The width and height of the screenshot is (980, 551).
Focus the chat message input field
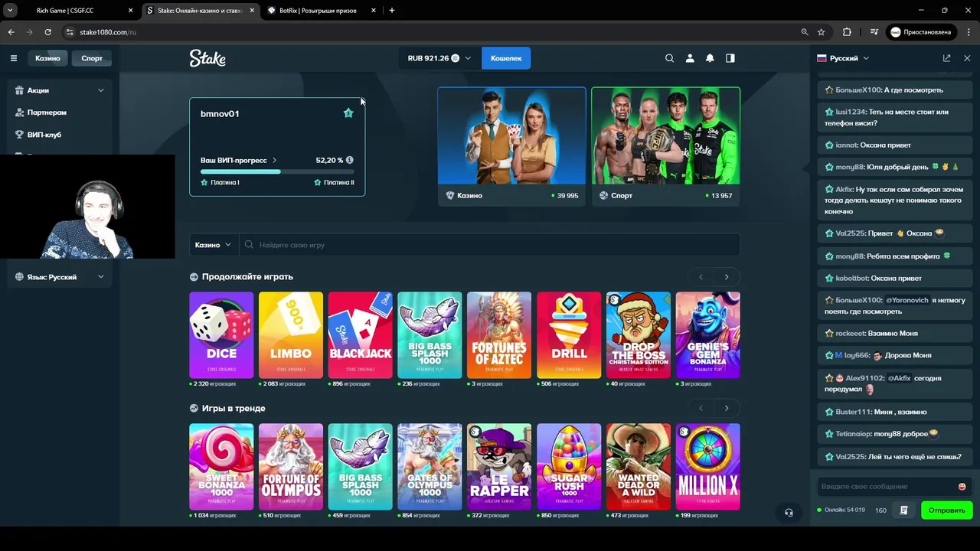(887, 487)
